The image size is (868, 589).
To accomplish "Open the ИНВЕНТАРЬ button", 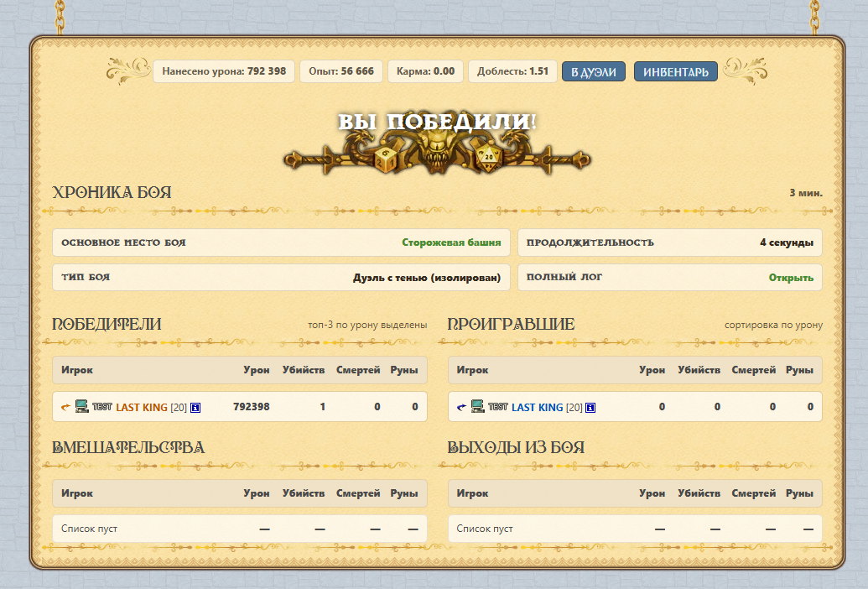I will point(675,71).
